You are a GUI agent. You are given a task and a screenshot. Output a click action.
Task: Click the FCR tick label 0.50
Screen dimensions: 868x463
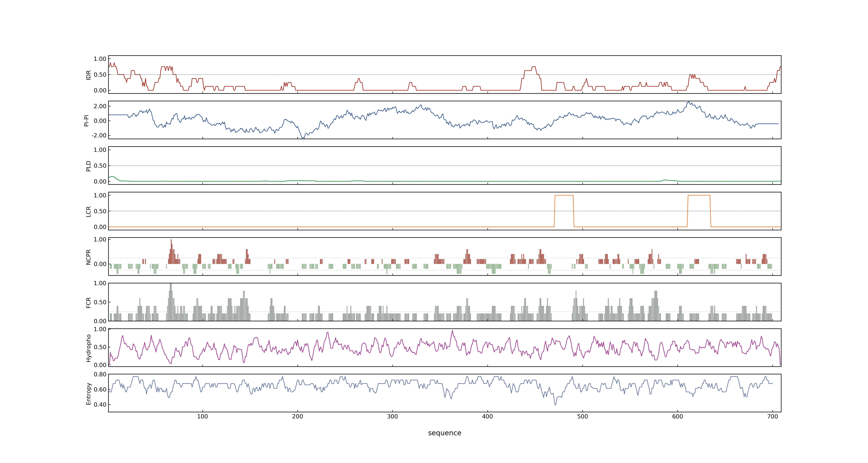(100, 302)
